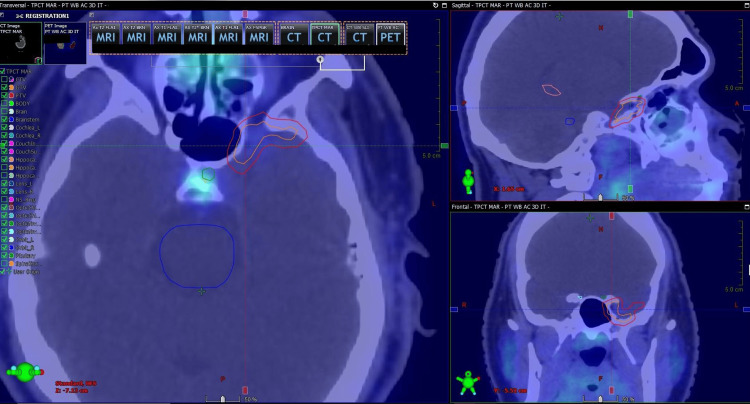Maximize the Frontal view pane
The width and height of the screenshot is (750, 404).
746,207
